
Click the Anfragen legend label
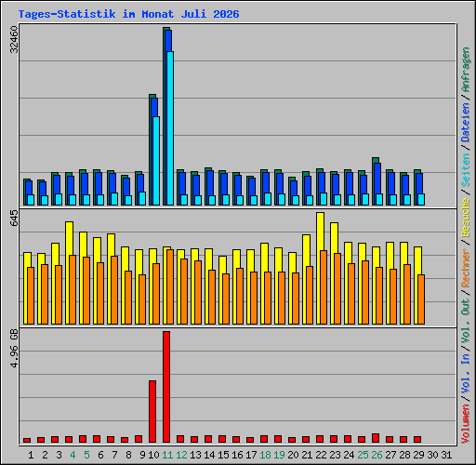[466, 69]
